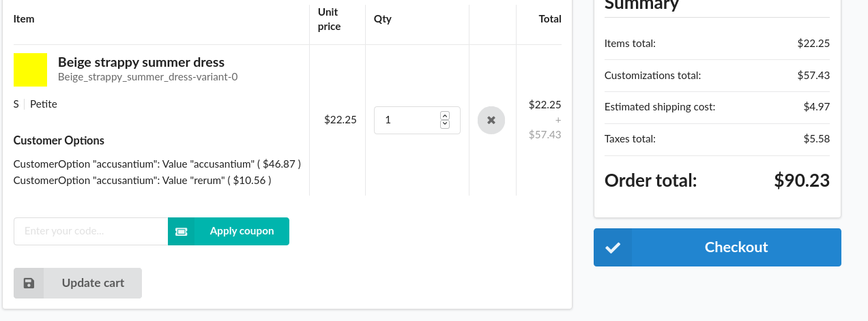Screen dimensions: 868x321
Task: Select the Order total amount $90.23
Action: [802, 181]
